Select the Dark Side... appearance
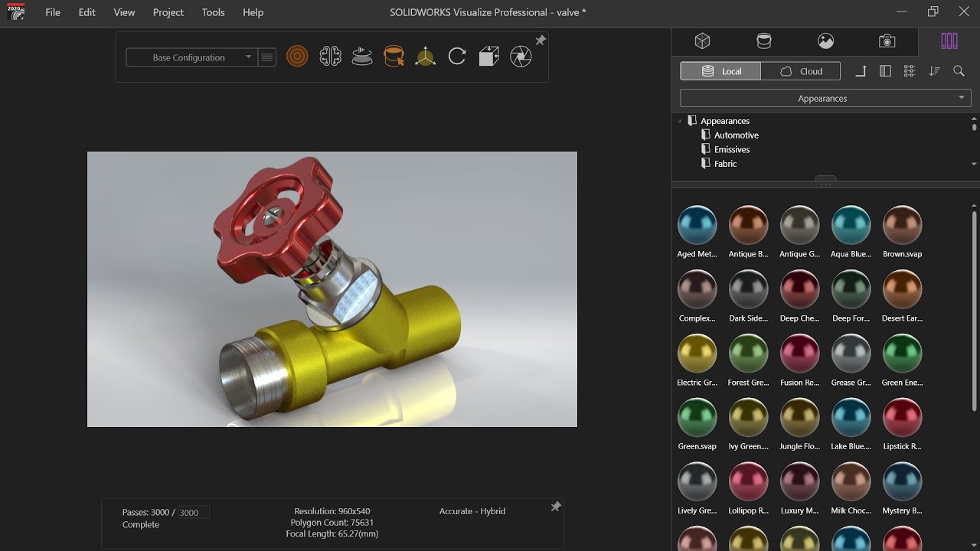Image resolution: width=980 pixels, height=551 pixels. 748,296
